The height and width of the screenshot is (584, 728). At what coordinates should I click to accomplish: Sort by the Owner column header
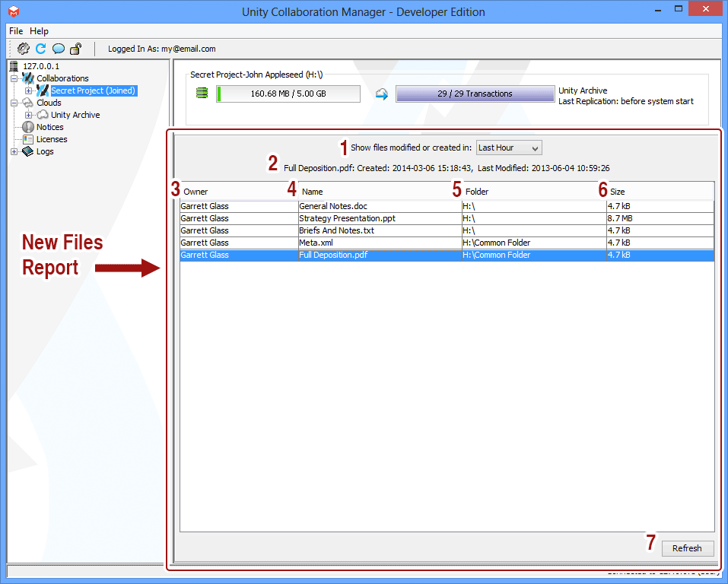click(239, 192)
